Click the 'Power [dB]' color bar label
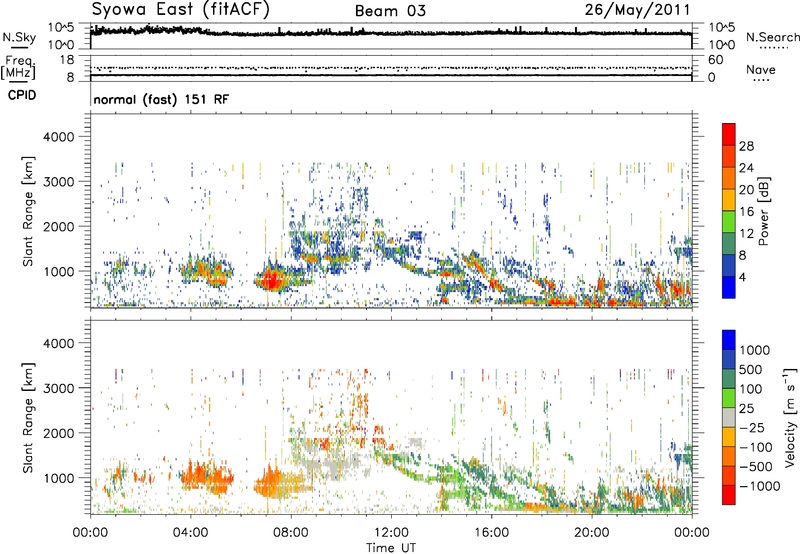The height and width of the screenshot is (554, 800). coord(763,211)
